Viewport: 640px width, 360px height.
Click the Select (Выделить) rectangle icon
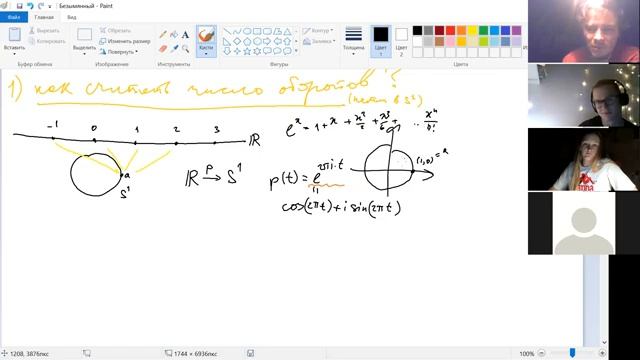pos(84,35)
